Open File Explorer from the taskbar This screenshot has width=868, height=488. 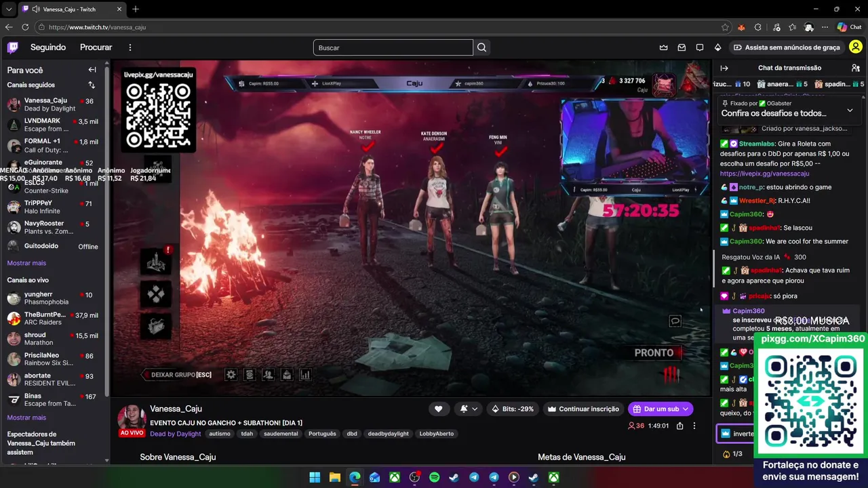(334, 478)
